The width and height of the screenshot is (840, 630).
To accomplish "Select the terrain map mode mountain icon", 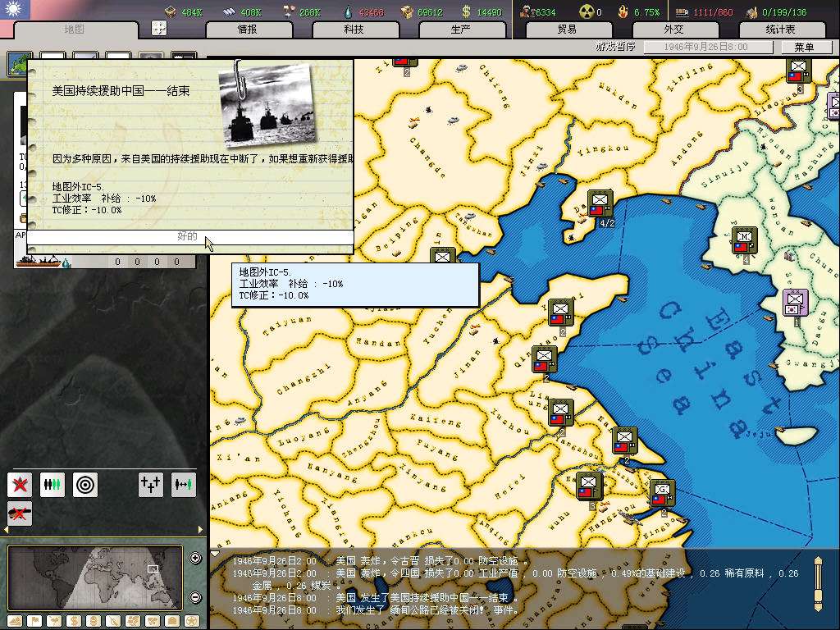I will [x=15, y=621].
